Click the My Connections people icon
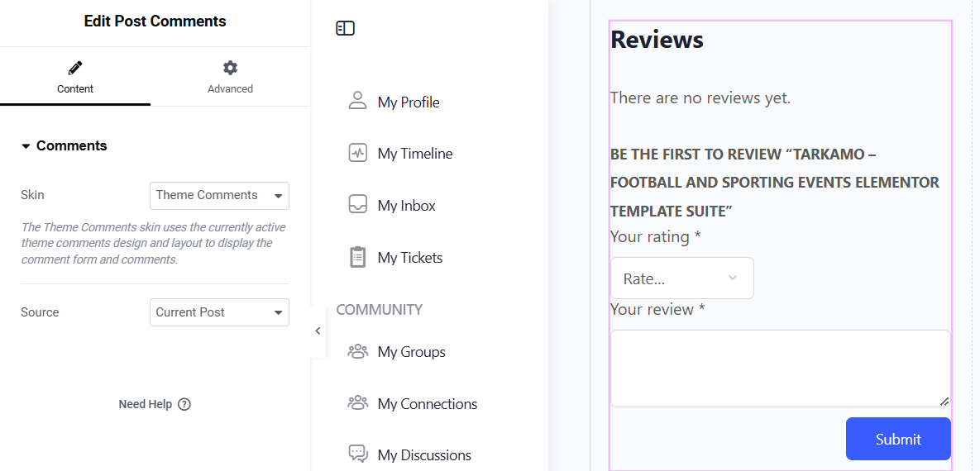 357,403
